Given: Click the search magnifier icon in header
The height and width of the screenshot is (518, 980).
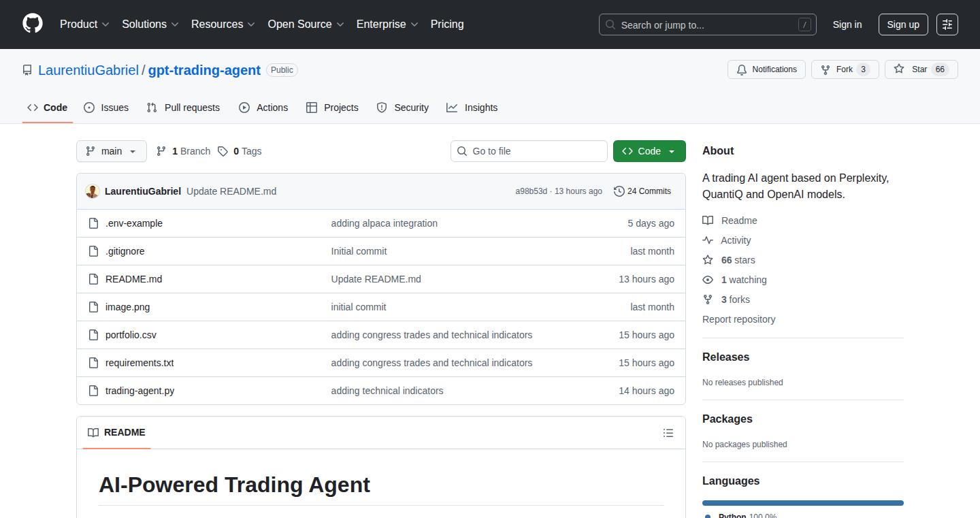Looking at the screenshot, I should (x=610, y=25).
